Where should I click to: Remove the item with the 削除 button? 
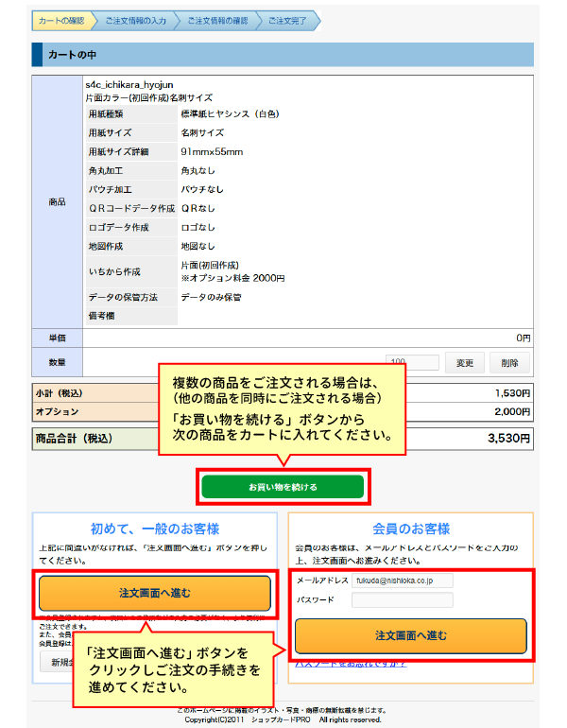pyautogui.click(x=509, y=363)
